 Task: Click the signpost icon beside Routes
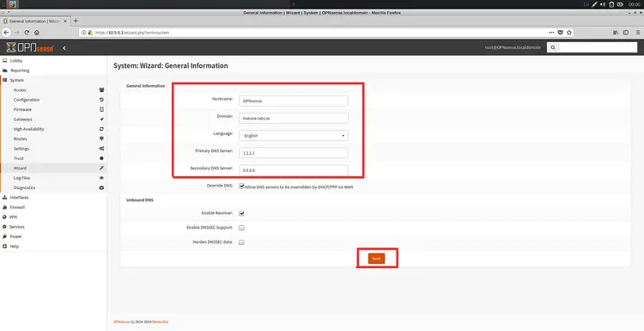(101, 138)
